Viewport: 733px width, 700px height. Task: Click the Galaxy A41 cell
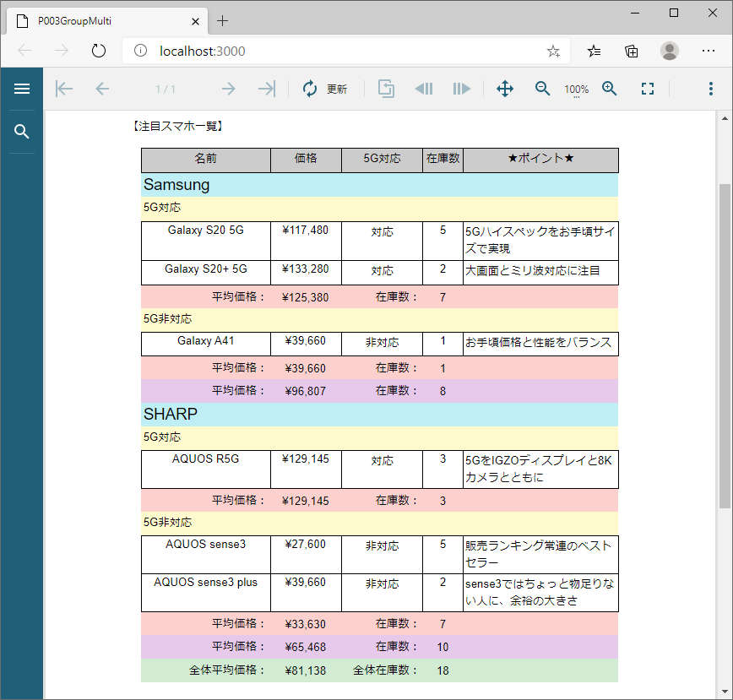(206, 344)
